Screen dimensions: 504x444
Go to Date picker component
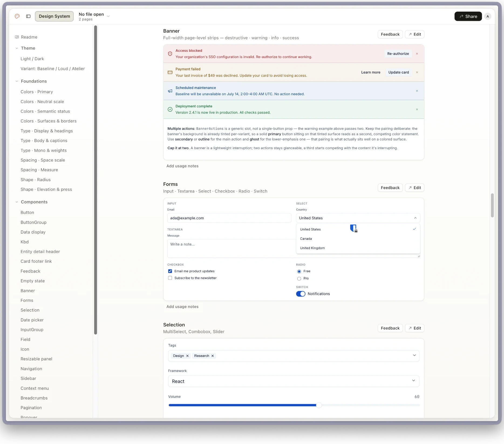(32, 320)
